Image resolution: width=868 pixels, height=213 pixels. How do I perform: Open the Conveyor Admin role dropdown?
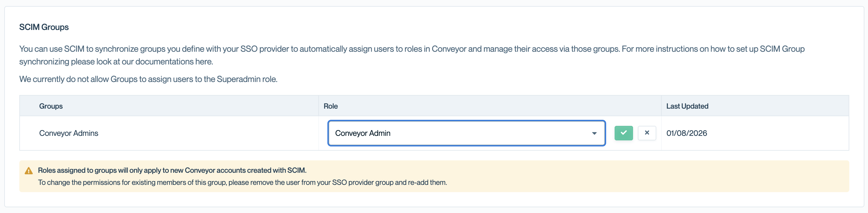click(x=466, y=133)
